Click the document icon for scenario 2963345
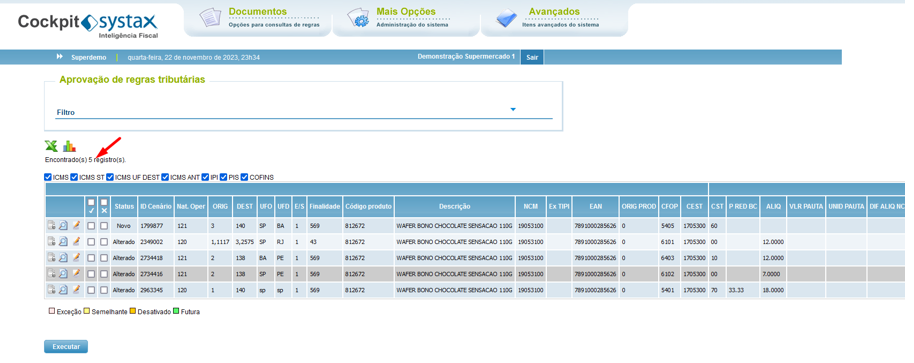This screenshot has width=914, height=363. (51, 290)
